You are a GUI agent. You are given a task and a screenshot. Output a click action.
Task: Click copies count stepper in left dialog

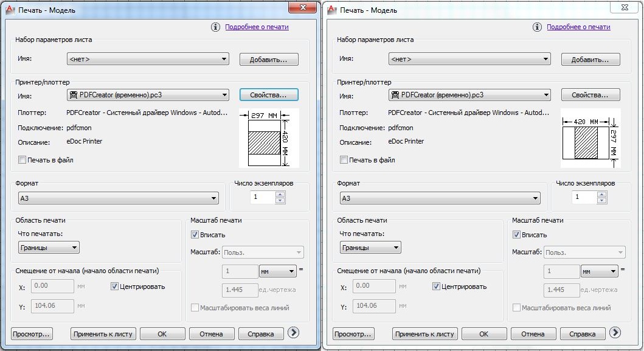[x=280, y=197]
